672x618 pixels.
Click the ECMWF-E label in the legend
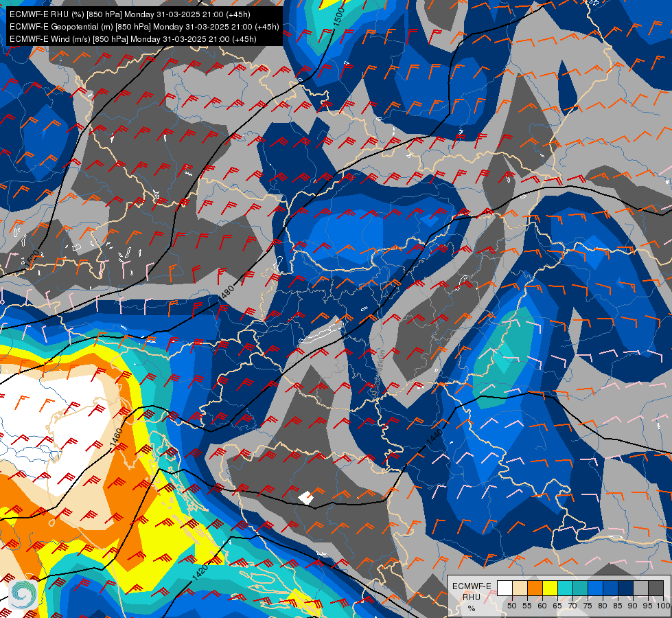point(472,586)
